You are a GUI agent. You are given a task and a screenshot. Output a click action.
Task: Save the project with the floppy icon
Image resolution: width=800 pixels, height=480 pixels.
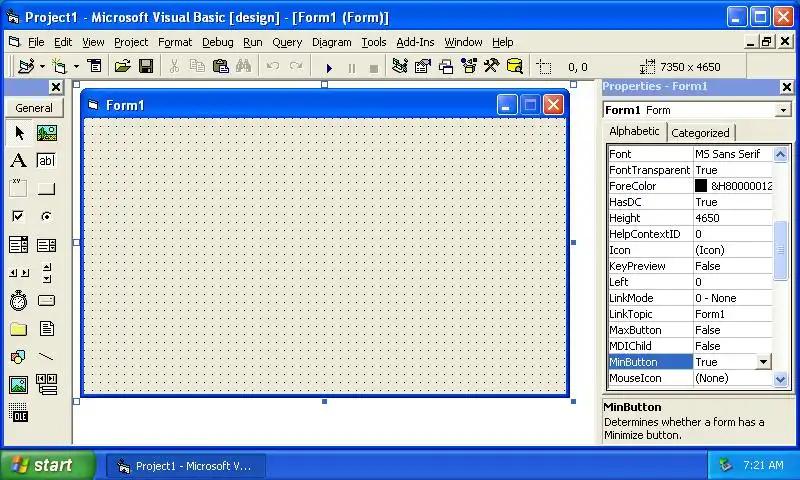coord(146,66)
